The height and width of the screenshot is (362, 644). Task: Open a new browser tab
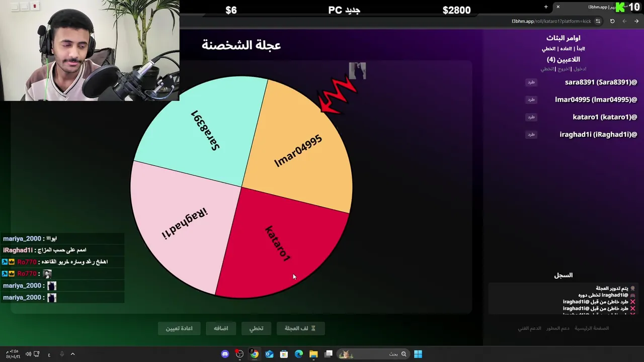coord(546,7)
